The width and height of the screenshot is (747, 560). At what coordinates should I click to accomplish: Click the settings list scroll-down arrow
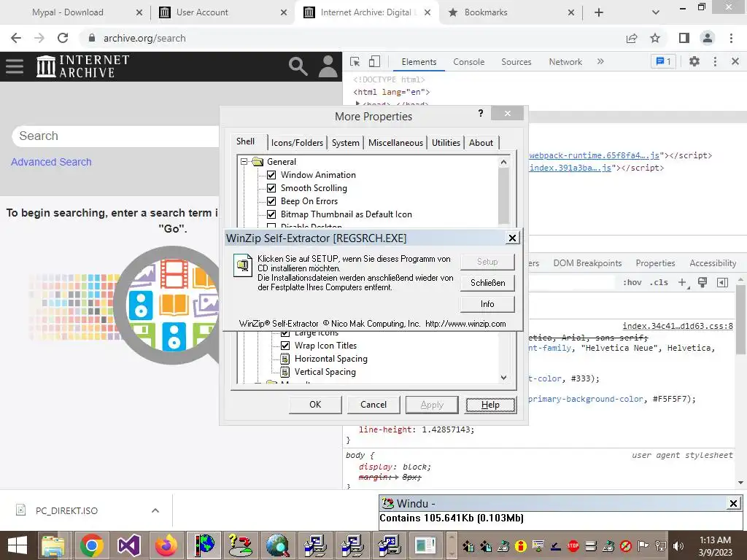(x=503, y=378)
